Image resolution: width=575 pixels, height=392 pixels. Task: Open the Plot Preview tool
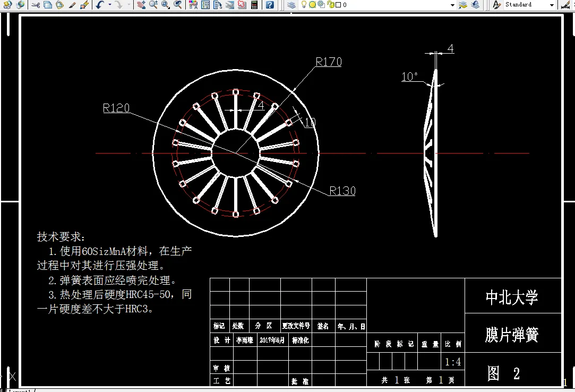click(x=8, y=5)
